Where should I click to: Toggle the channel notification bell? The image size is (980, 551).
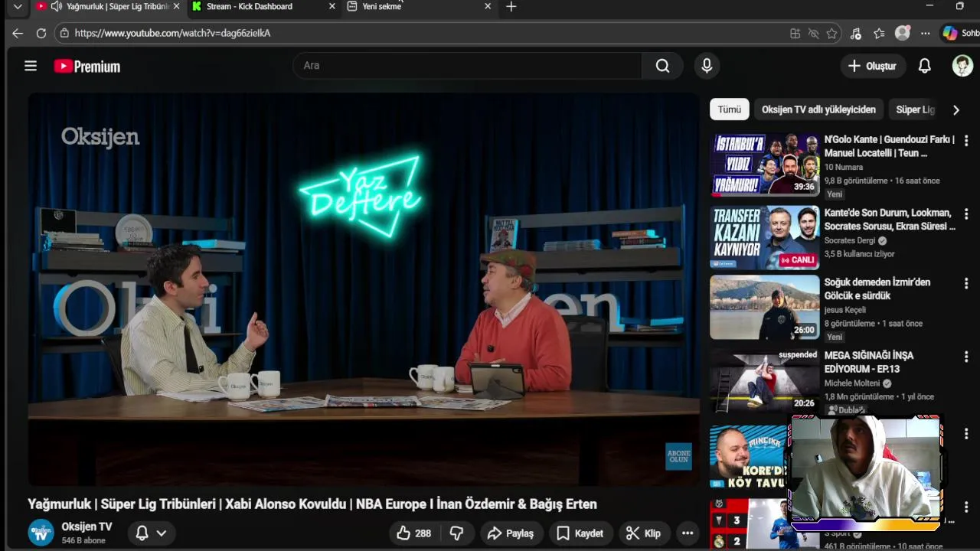point(142,533)
